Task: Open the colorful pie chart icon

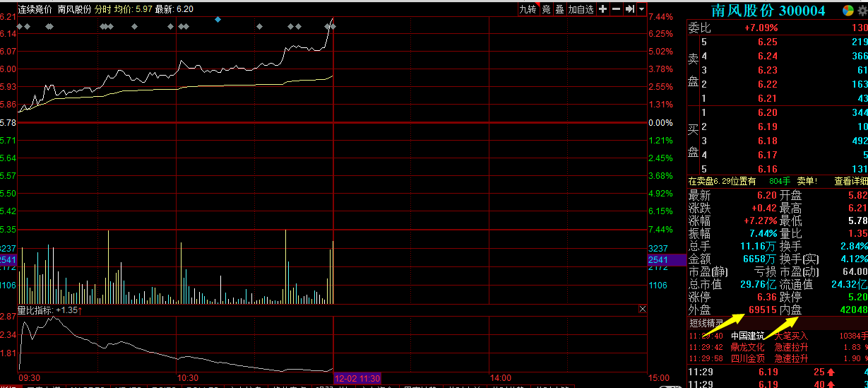Action: [848, 11]
